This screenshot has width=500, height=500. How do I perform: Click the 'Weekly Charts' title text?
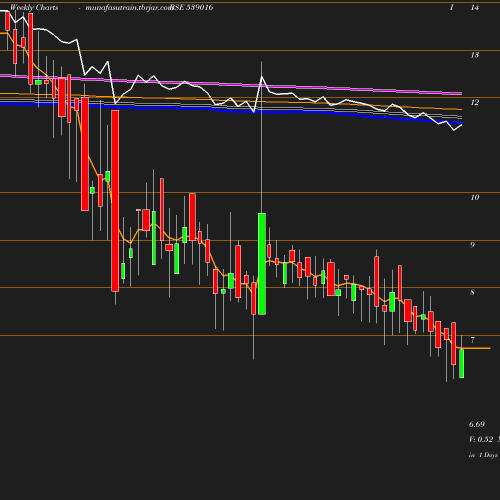[x=34, y=7]
